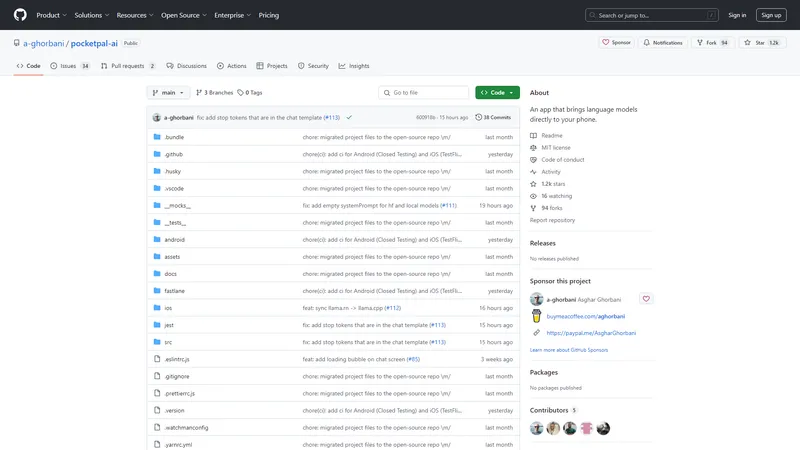Click the .version file icon

(x=157, y=410)
